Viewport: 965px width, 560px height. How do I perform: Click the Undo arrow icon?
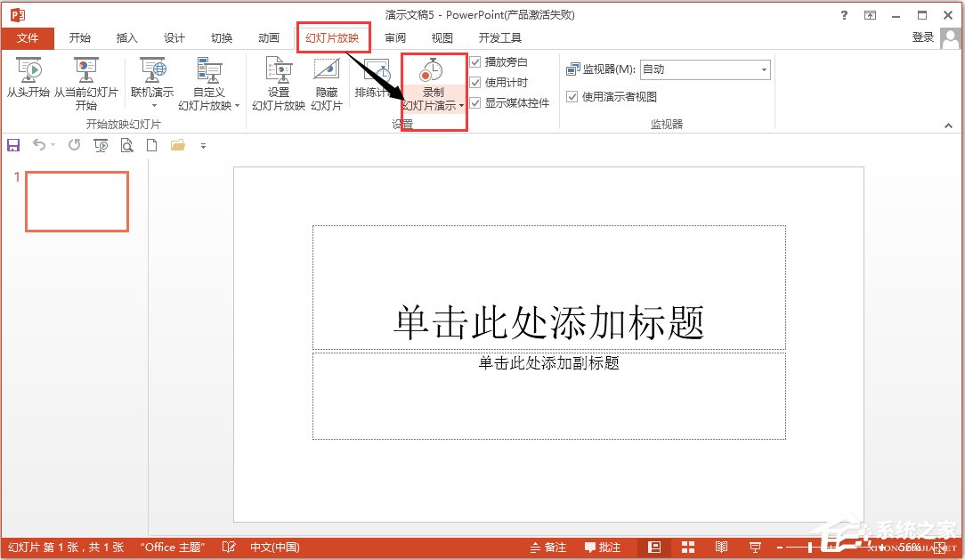(39, 144)
